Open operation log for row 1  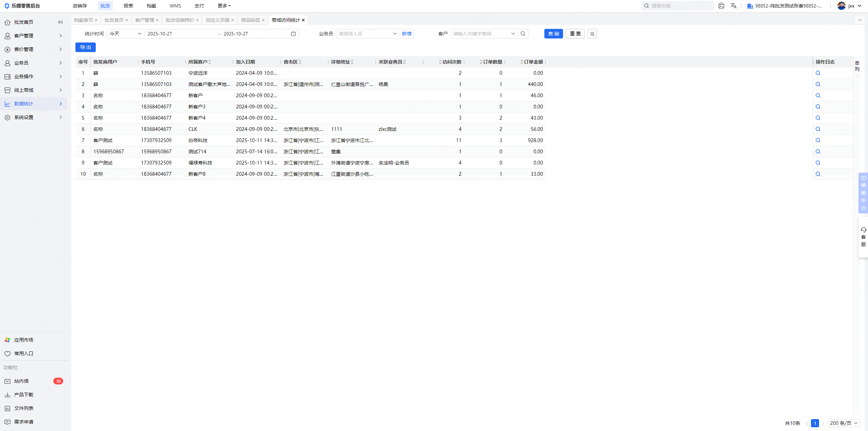click(818, 73)
